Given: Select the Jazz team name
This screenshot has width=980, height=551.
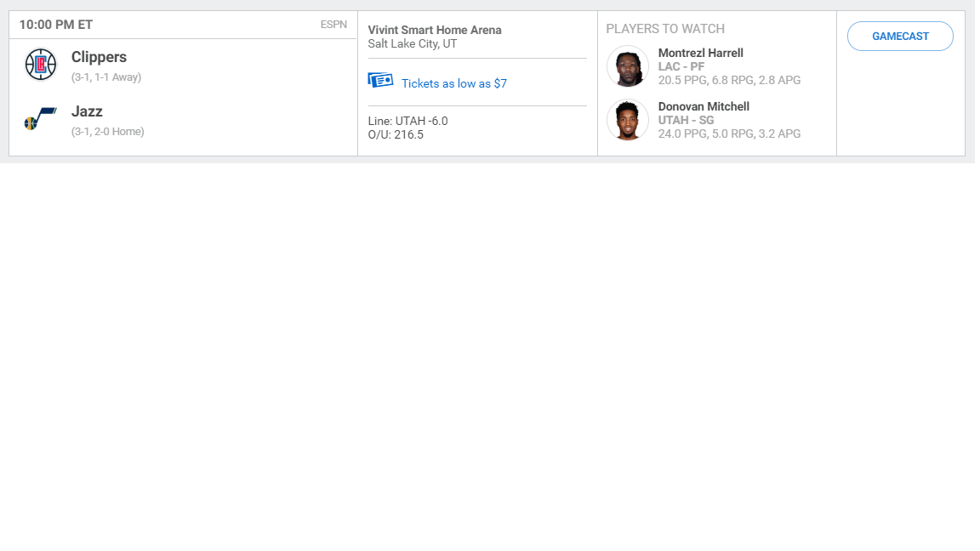Looking at the screenshot, I should point(87,111).
